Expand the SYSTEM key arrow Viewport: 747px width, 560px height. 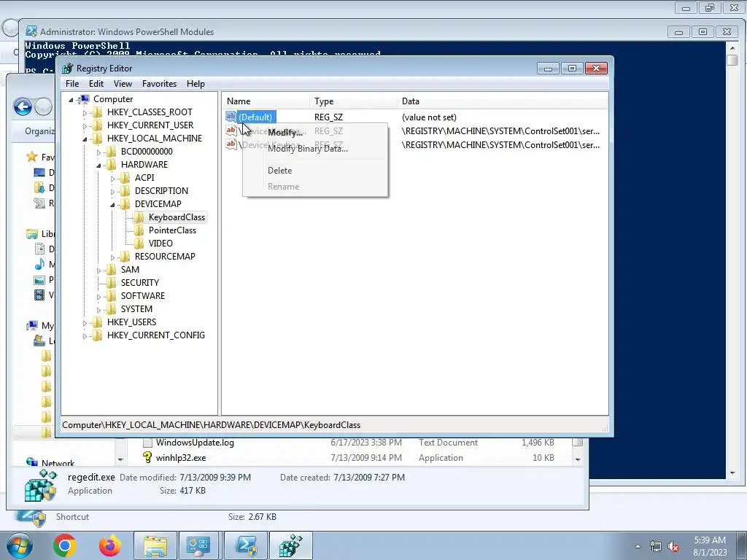pos(98,309)
